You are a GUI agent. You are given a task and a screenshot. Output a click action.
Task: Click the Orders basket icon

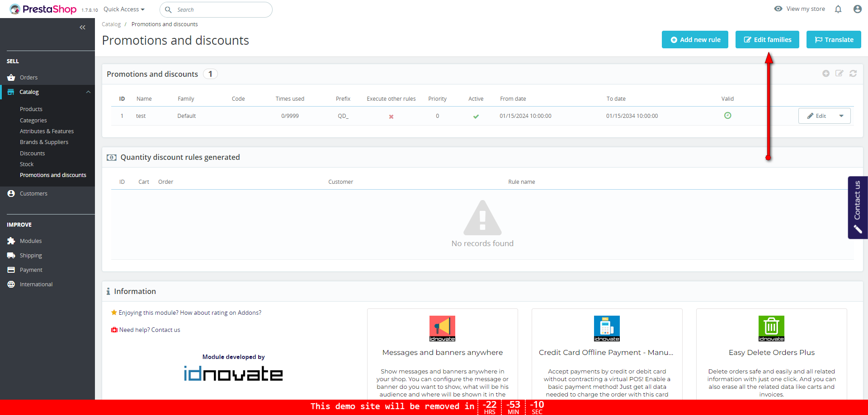(11, 78)
